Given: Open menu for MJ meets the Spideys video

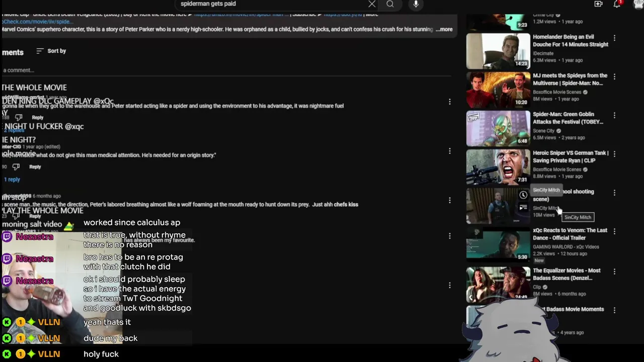Looking at the screenshot, I should click(x=614, y=77).
